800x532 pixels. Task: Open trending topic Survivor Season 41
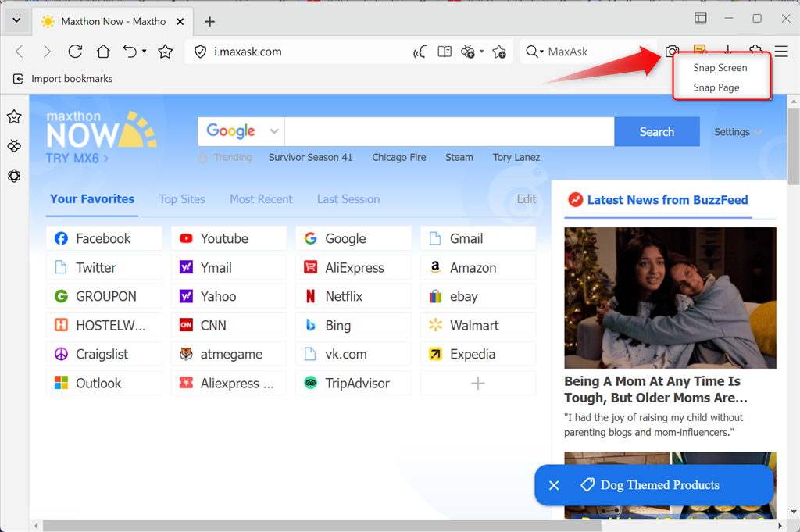pos(310,158)
